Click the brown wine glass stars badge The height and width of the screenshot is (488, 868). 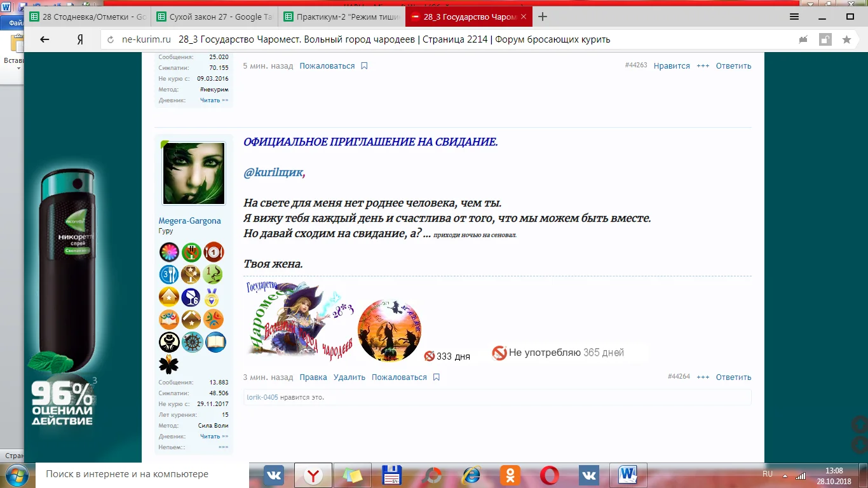pyautogui.click(x=191, y=274)
